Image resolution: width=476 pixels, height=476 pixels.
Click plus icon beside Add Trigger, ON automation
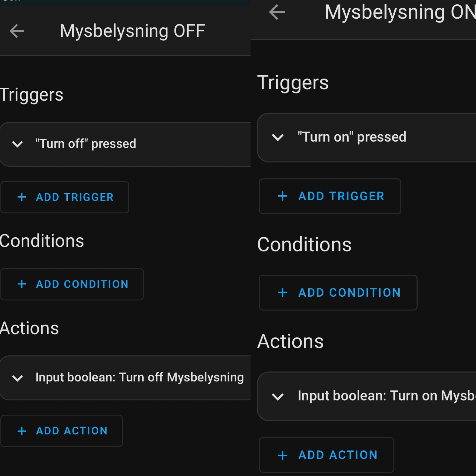click(283, 196)
